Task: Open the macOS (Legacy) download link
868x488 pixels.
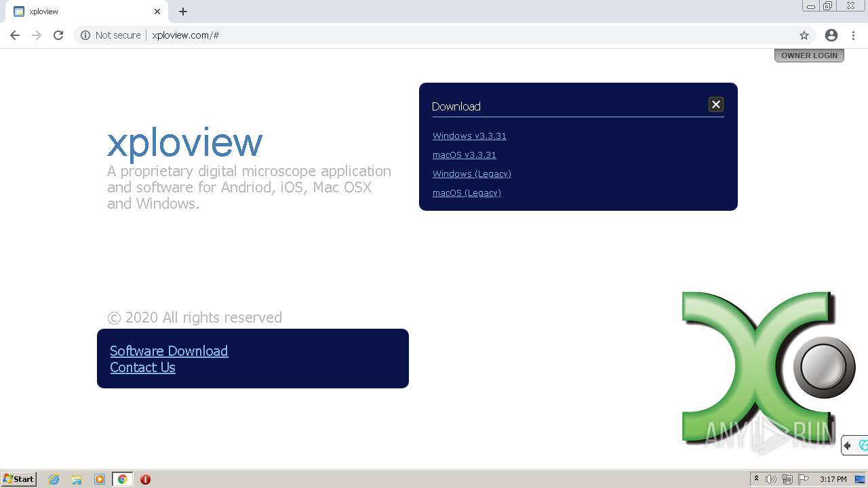Action: tap(467, 193)
